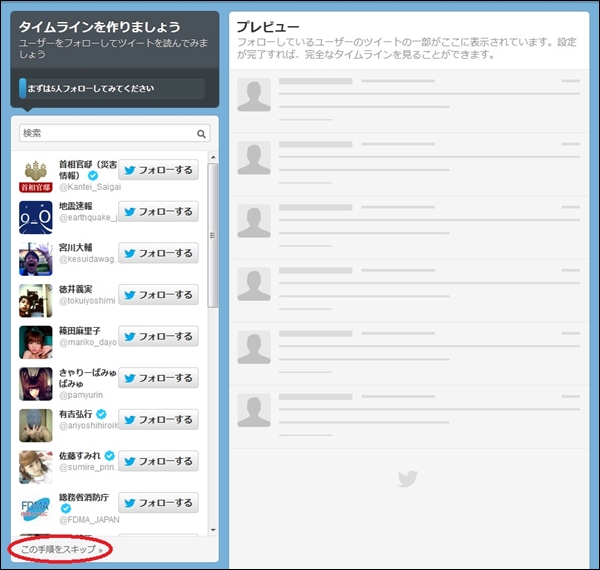The image size is (600, 570).
Task: Open 首相官邸 avatar image
Action: [36, 176]
